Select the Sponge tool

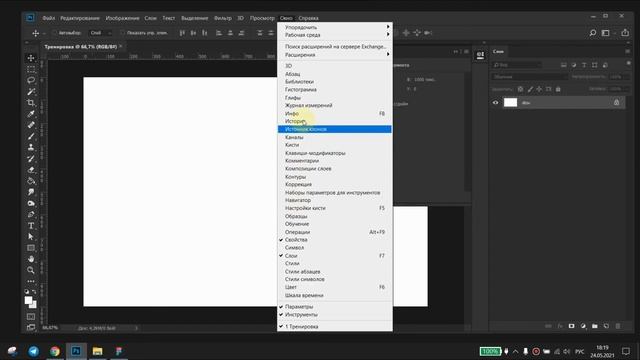tap(31, 203)
